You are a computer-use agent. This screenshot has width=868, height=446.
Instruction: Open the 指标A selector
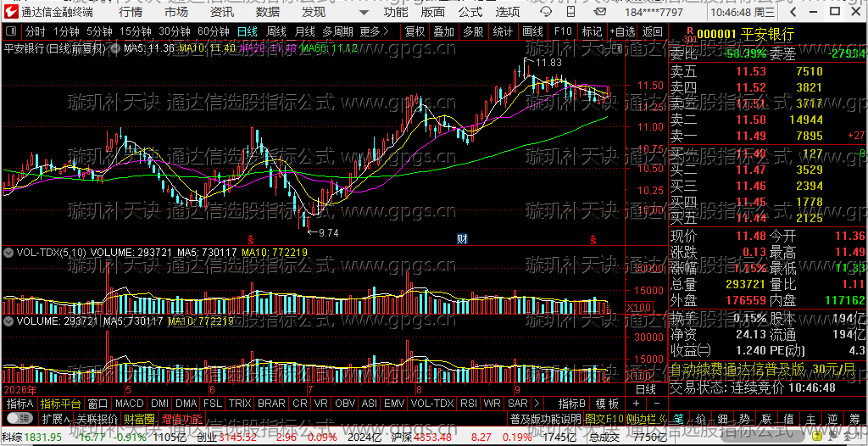(19, 404)
